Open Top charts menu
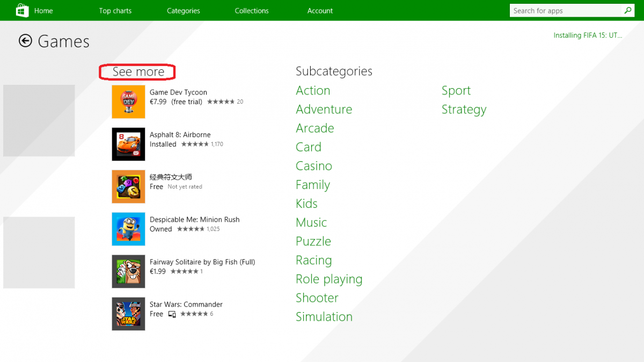This screenshot has width=644, height=362. coord(115,11)
